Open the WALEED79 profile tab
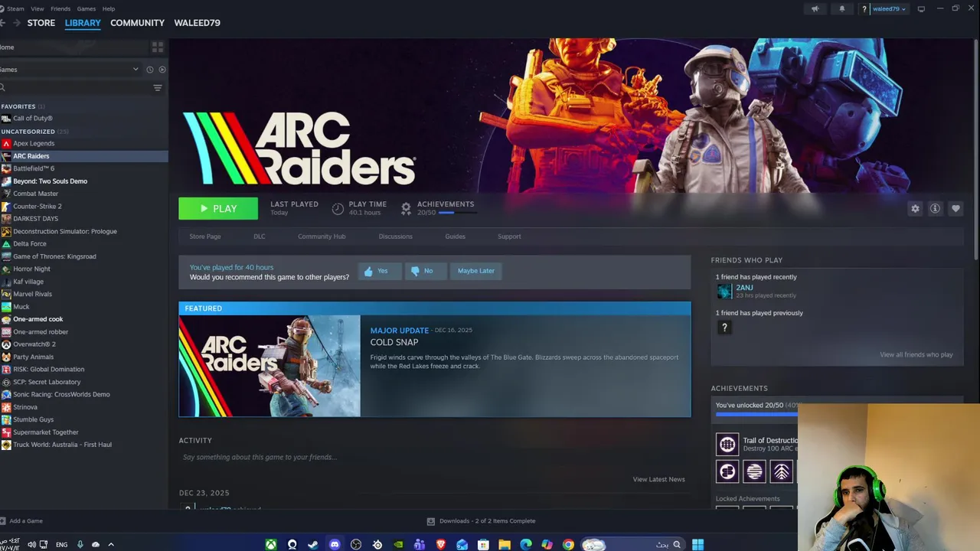Viewport: 980px width, 551px height. pos(197,23)
